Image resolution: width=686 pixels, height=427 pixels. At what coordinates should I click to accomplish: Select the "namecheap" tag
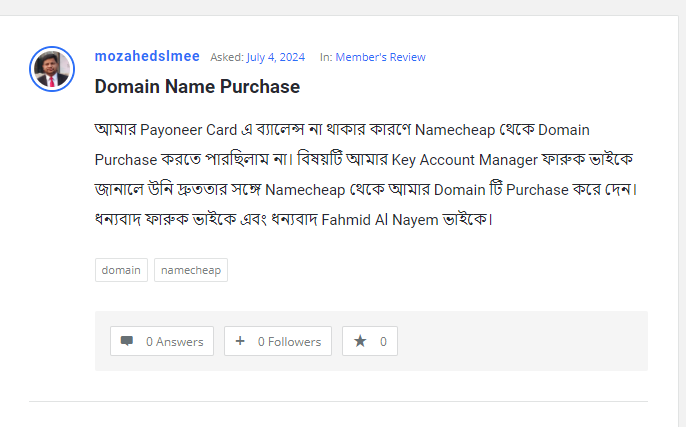point(191,269)
